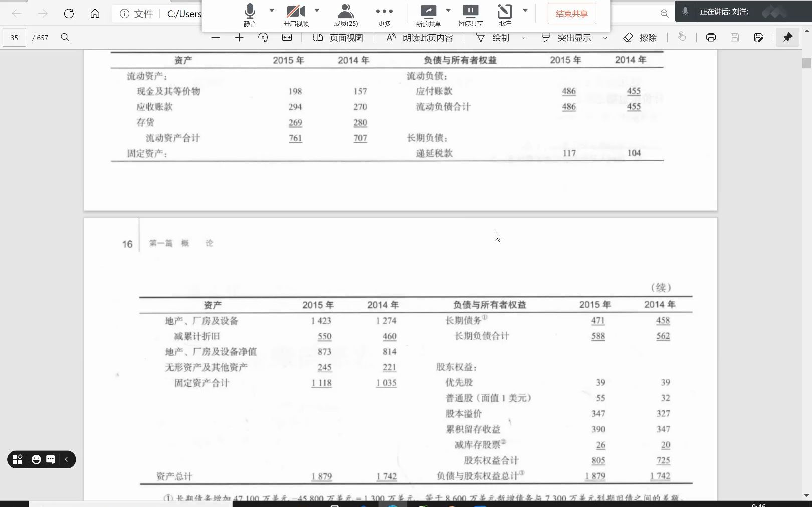Print the PDF document
Viewport: 812px width, 507px height.
(x=711, y=37)
